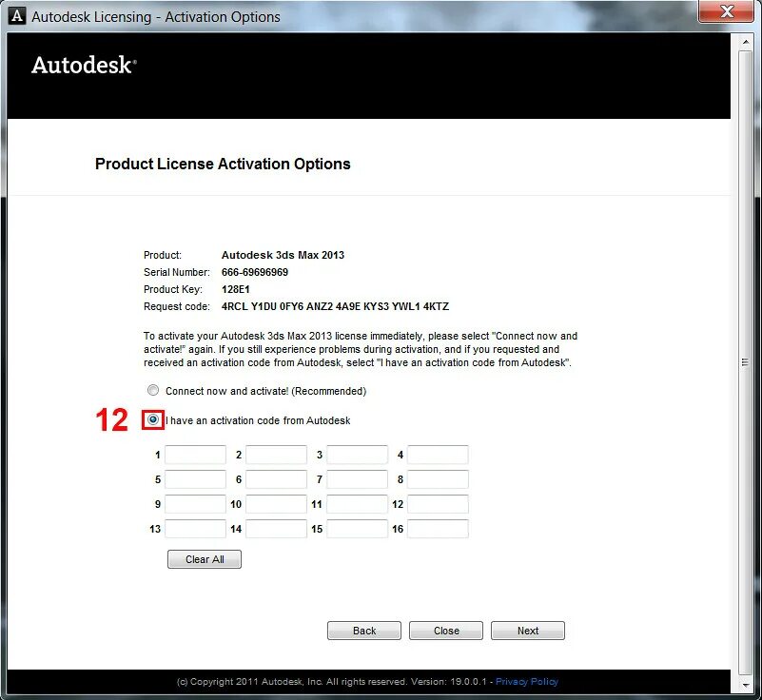Click activation code field 3
Image resolution: width=762 pixels, height=700 pixels.
pos(357,455)
